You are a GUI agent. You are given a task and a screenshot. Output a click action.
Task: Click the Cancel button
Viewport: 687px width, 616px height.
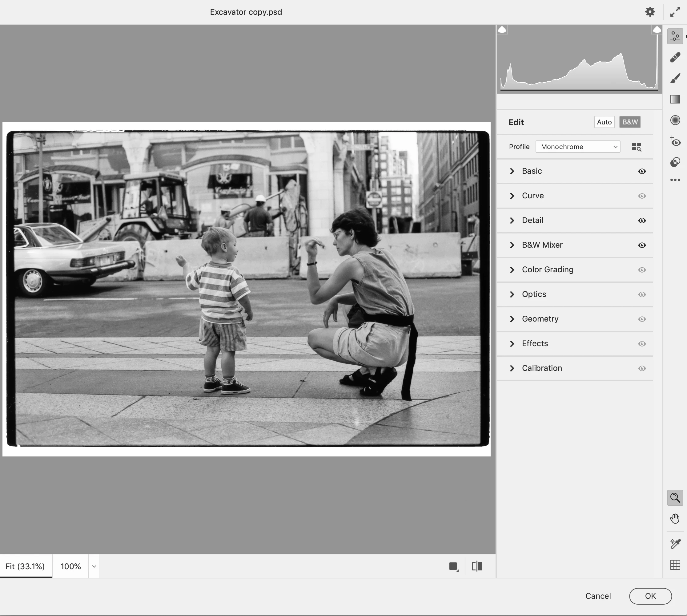[598, 596]
